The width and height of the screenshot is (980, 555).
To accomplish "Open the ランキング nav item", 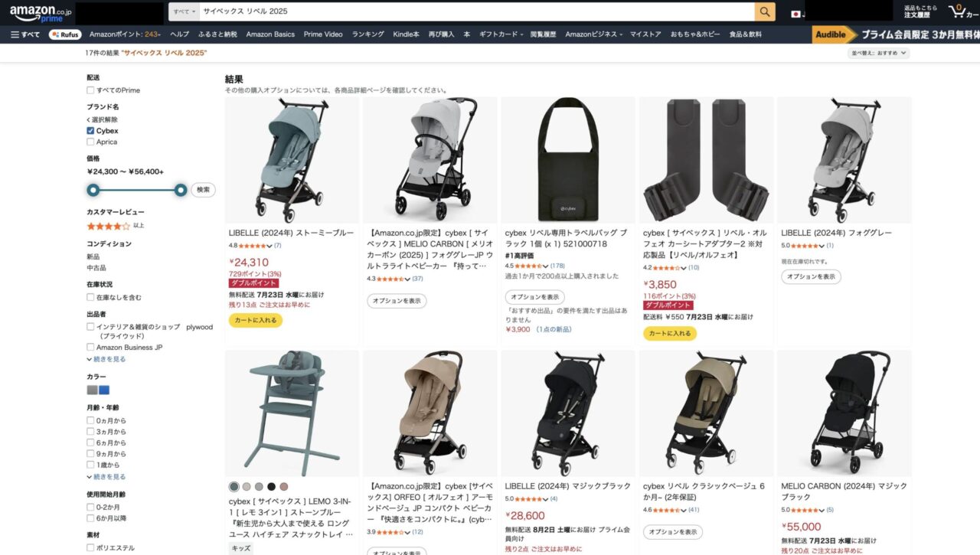I will (368, 34).
